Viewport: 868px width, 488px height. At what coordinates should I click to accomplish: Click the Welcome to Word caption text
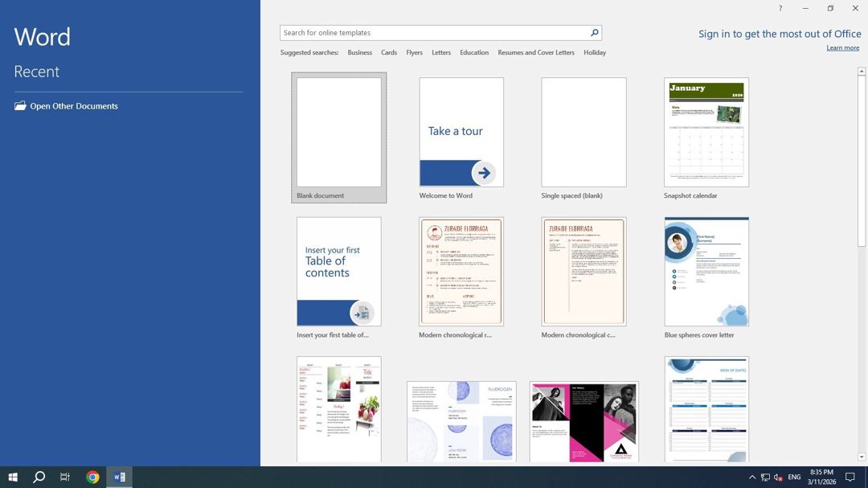pos(445,195)
